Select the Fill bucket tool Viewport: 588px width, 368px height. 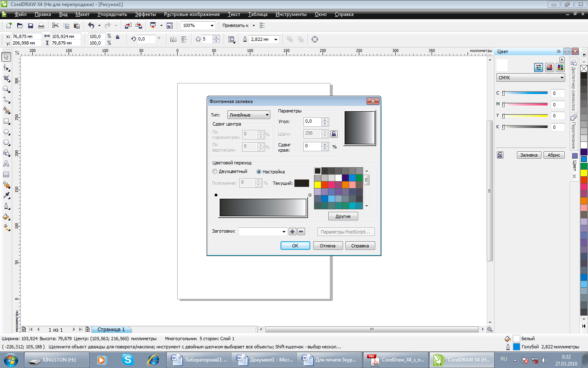(6, 217)
